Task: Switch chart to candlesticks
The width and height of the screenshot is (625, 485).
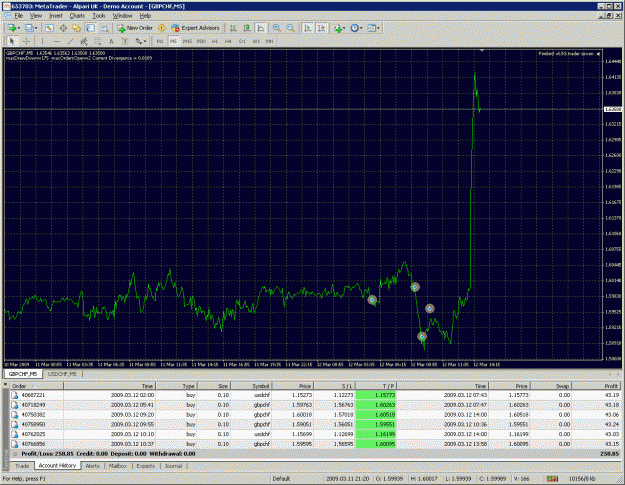Action: tap(247, 28)
